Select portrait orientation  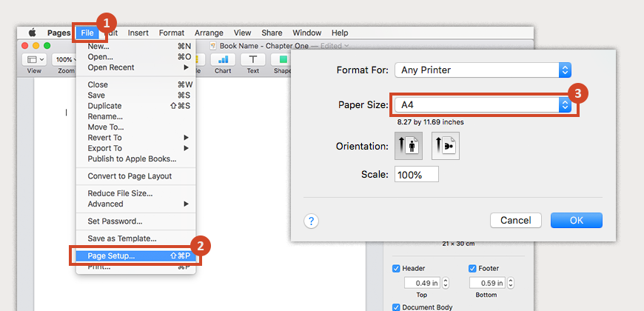pyautogui.click(x=409, y=146)
